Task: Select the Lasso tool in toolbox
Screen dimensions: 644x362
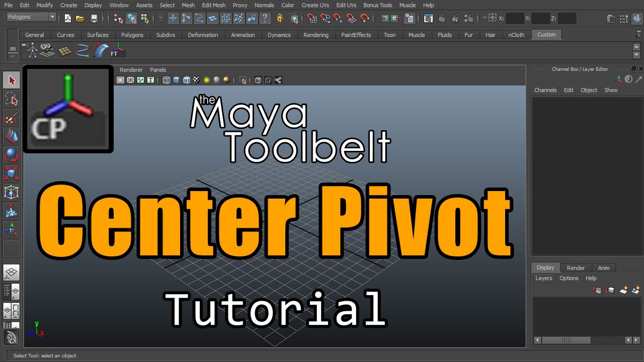Action: (x=12, y=99)
